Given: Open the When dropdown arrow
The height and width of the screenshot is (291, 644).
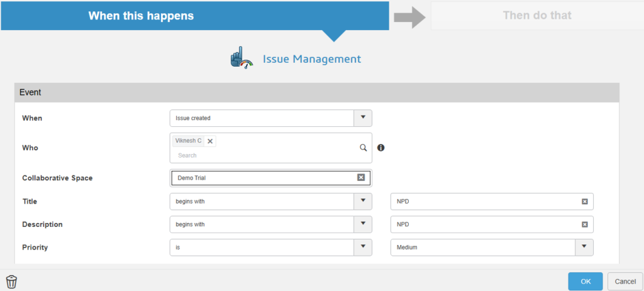Looking at the screenshot, I should pos(363,118).
